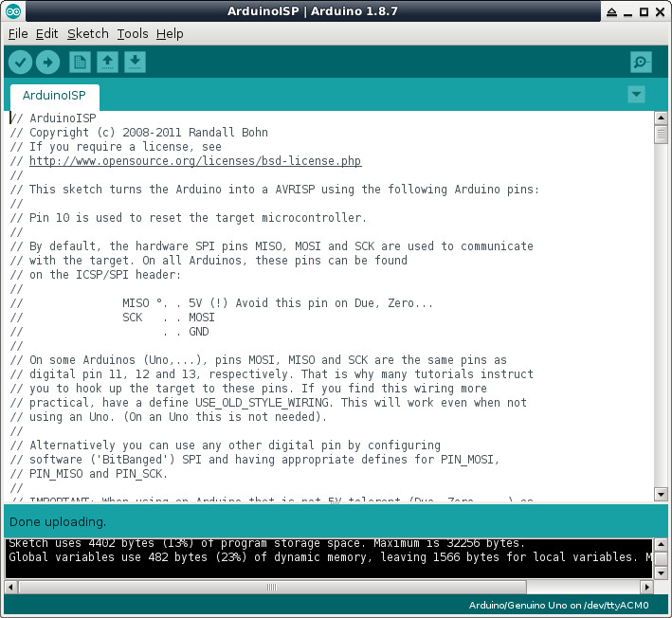Open the File menu

click(x=18, y=33)
